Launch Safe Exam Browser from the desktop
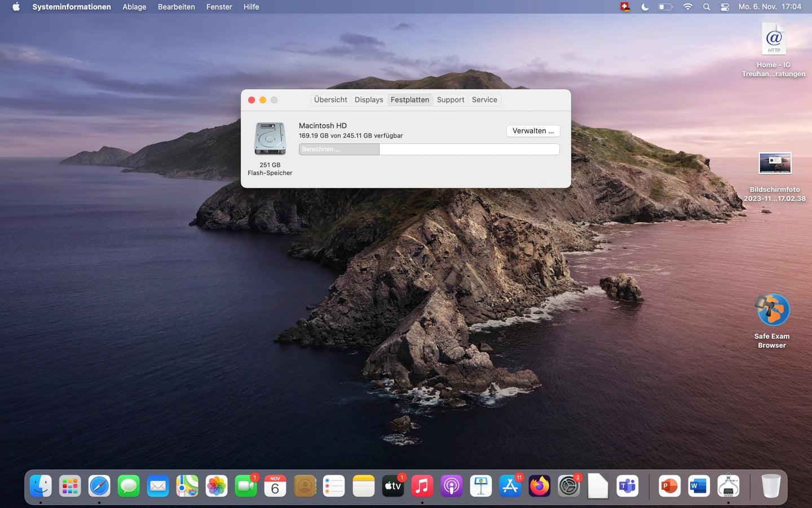 point(773,309)
